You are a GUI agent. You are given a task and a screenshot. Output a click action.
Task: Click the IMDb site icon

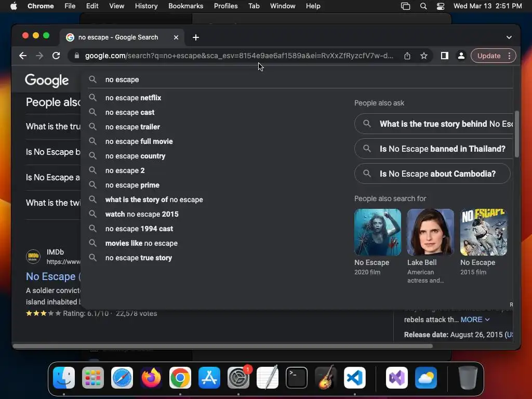click(33, 257)
